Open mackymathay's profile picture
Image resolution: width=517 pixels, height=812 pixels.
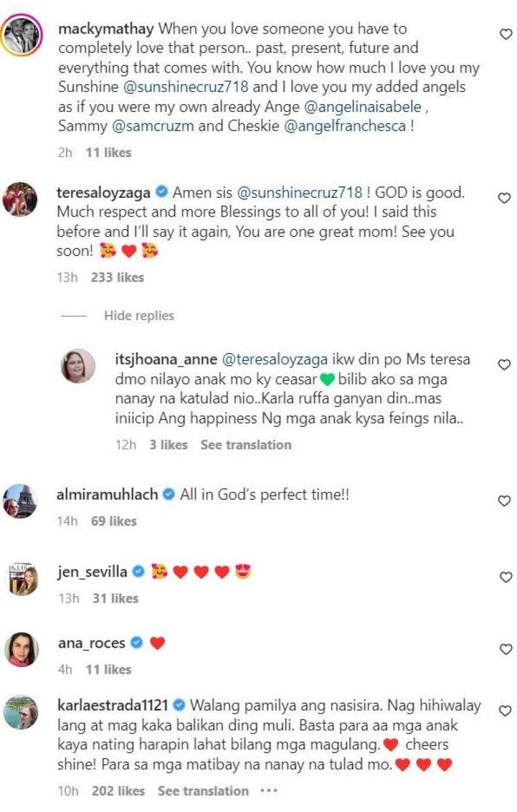coord(21,35)
